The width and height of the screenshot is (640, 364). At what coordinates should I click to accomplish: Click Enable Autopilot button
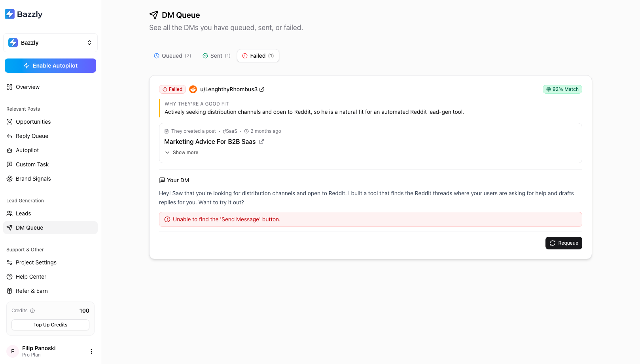coord(50,66)
